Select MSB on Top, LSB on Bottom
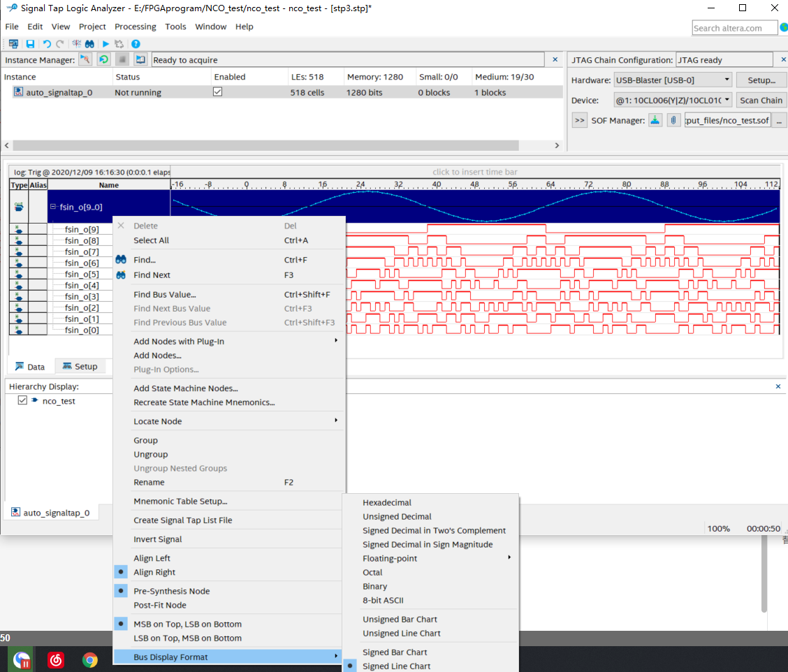The height and width of the screenshot is (672, 788). point(187,624)
